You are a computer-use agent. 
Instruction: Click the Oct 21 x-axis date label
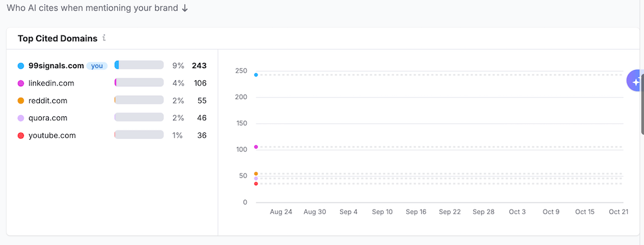(x=618, y=212)
